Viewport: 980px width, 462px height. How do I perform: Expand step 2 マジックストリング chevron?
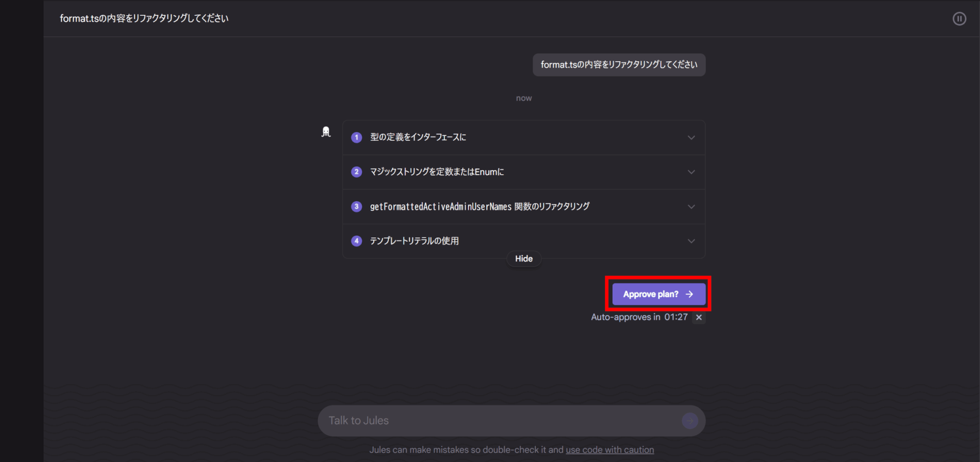click(691, 172)
